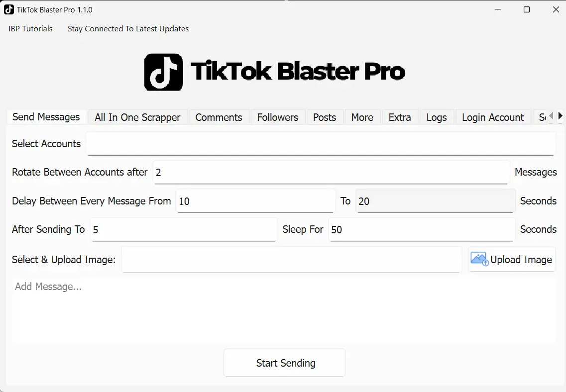This screenshot has width=566, height=392.
Task: Open the Logs tab
Action: [x=436, y=117]
